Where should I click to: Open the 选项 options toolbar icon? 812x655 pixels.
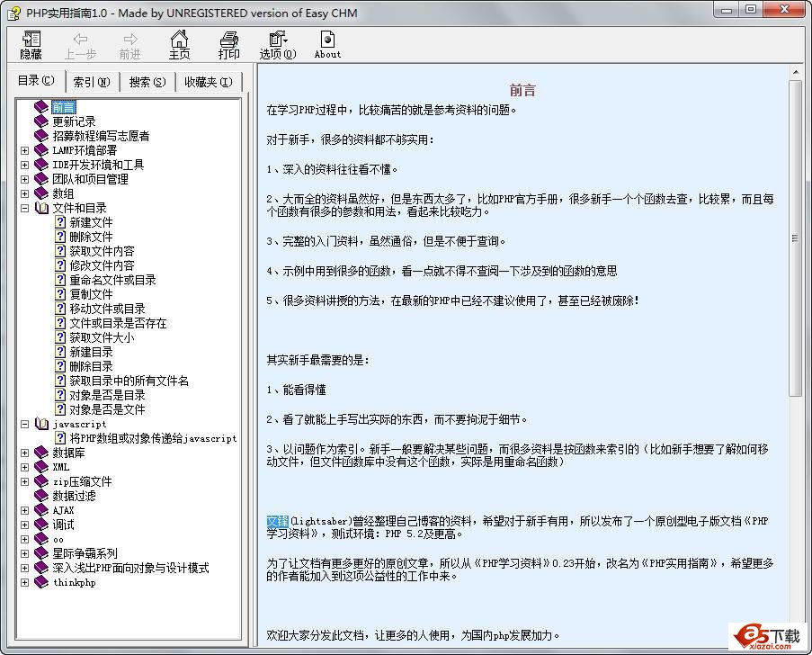click(x=278, y=39)
